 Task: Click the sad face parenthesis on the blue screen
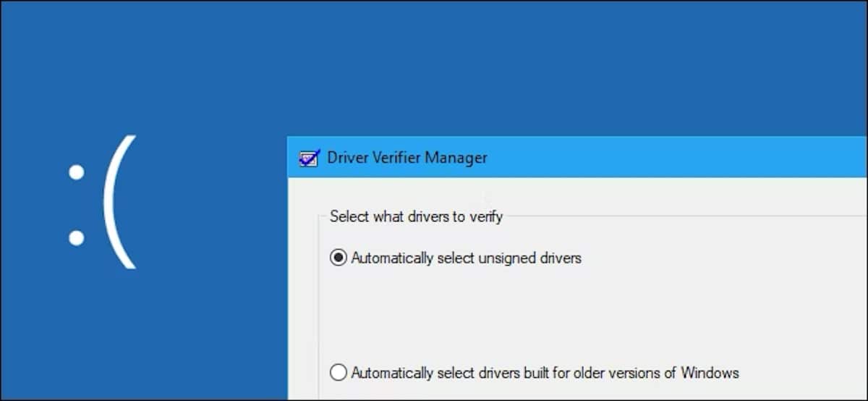tap(118, 202)
